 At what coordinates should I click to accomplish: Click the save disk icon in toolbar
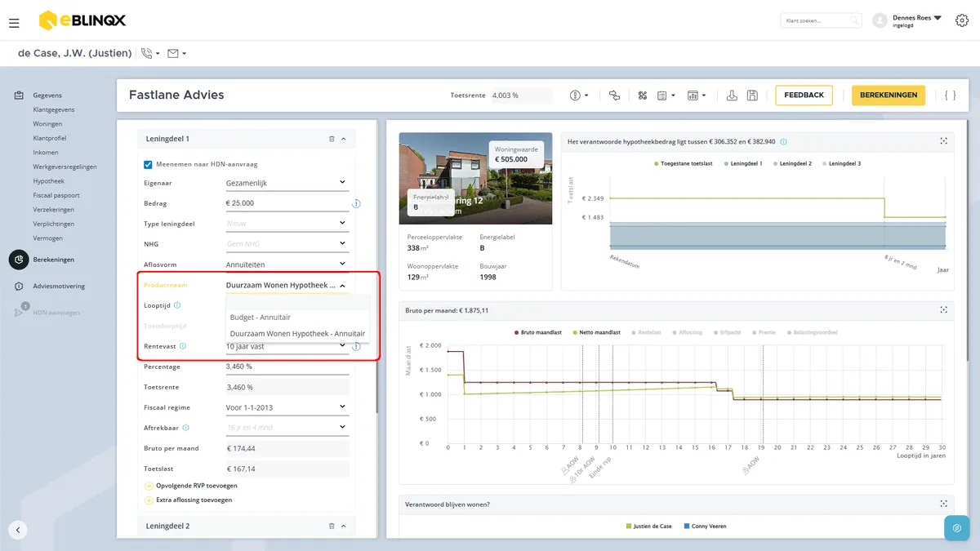pos(752,96)
